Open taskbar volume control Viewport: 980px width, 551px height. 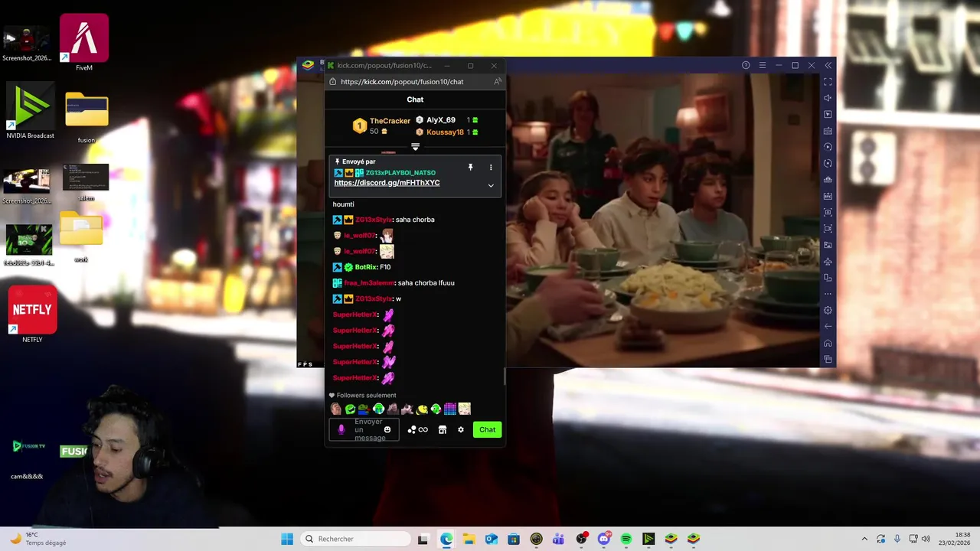click(x=926, y=539)
